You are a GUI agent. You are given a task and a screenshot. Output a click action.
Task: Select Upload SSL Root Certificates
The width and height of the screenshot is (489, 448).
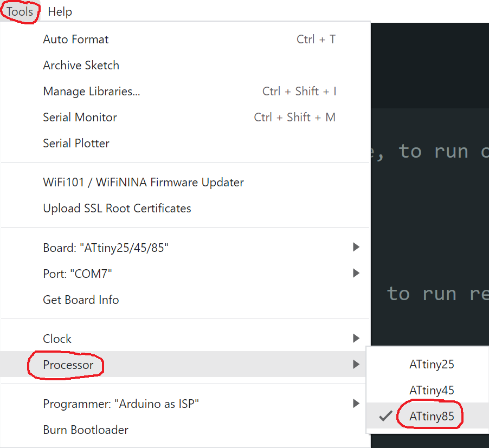point(117,209)
